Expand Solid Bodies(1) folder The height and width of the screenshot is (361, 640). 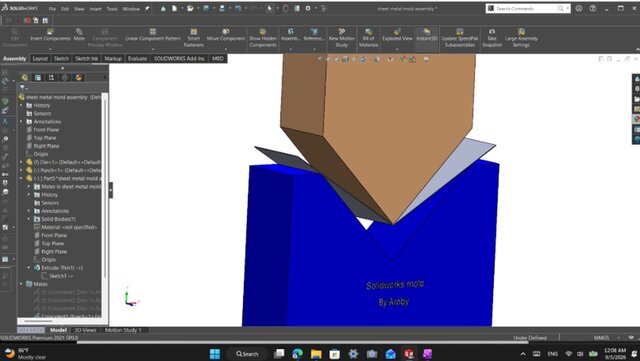click(x=29, y=219)
